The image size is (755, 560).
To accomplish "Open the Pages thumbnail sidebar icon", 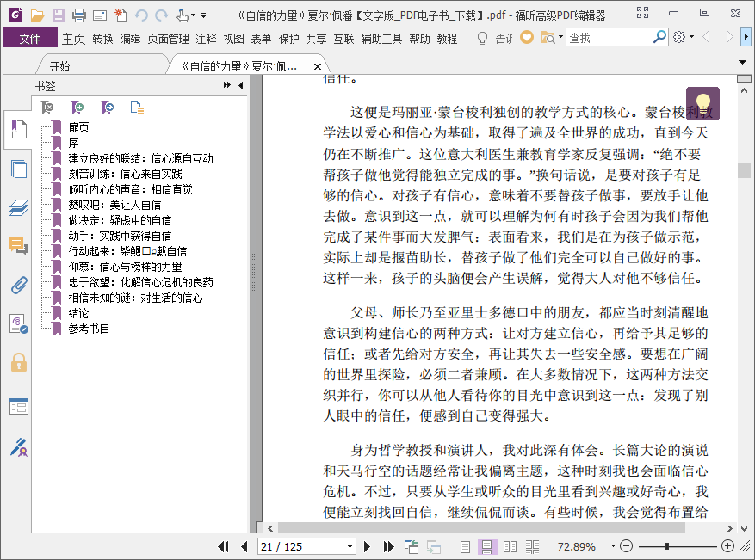I will tap(19, 169).
